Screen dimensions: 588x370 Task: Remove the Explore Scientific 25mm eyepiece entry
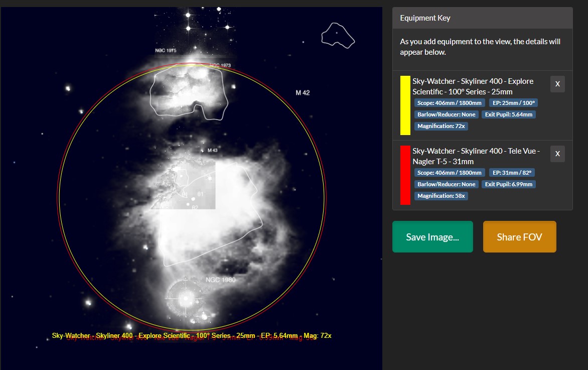557,84
